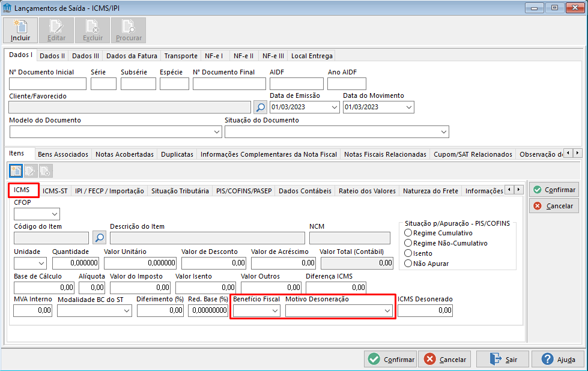Viewport: 588px width, 371px height.
Task: Click the N° Documento Inicial field
Action: pos(47,83)
